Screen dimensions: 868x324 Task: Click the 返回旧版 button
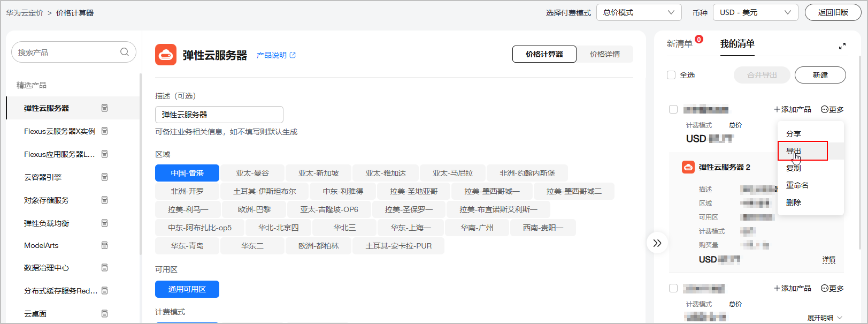[833, 12]
